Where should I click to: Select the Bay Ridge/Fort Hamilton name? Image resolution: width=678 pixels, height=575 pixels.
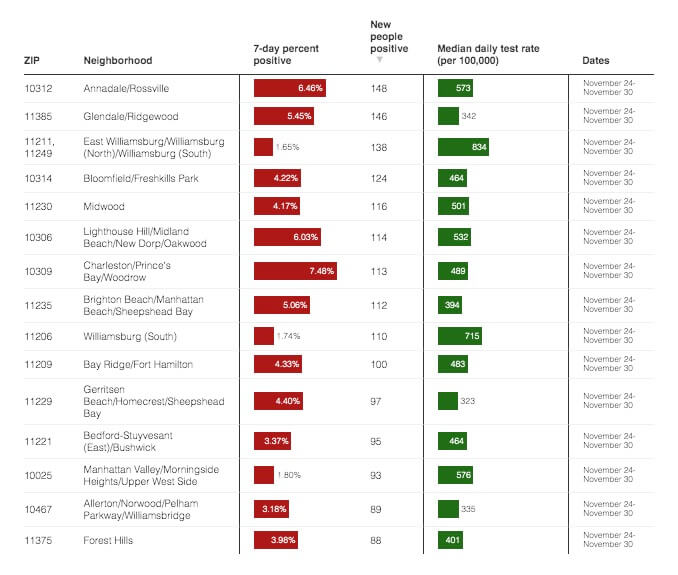click(138, 364)
